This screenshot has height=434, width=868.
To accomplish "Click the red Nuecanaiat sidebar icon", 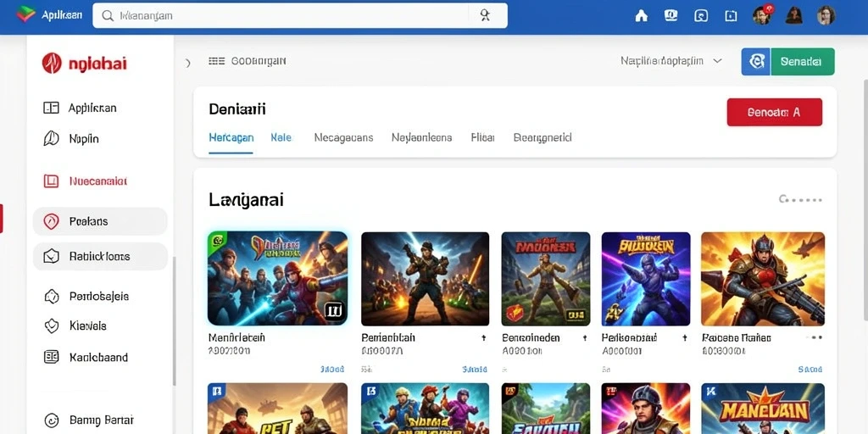I will point(51,181).
